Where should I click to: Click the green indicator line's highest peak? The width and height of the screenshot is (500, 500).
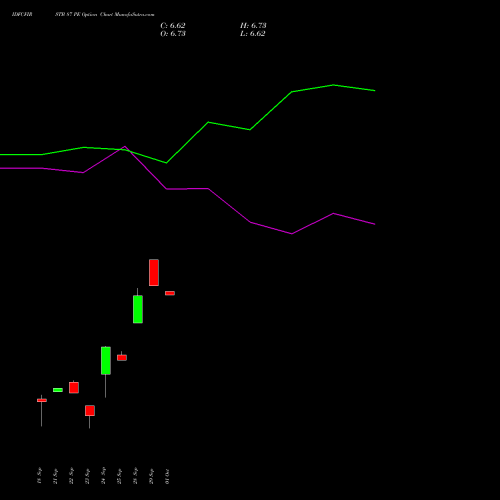click(333, 85)
